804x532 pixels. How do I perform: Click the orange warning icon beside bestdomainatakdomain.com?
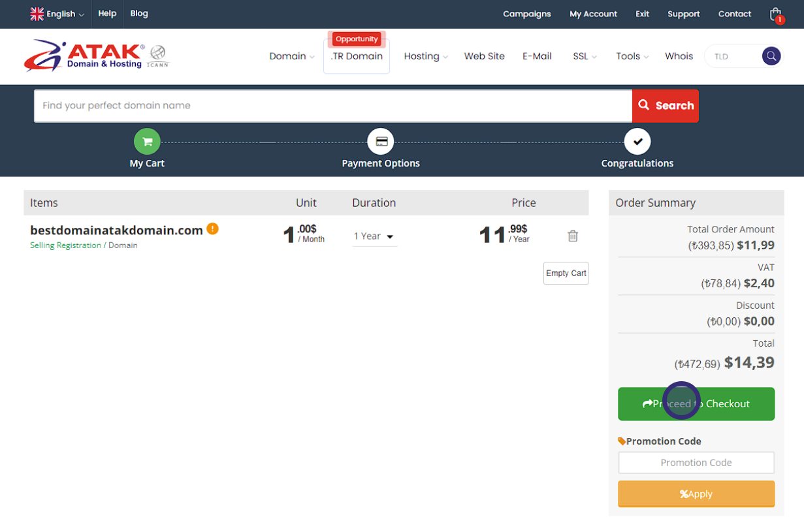(x=212, y=228)
